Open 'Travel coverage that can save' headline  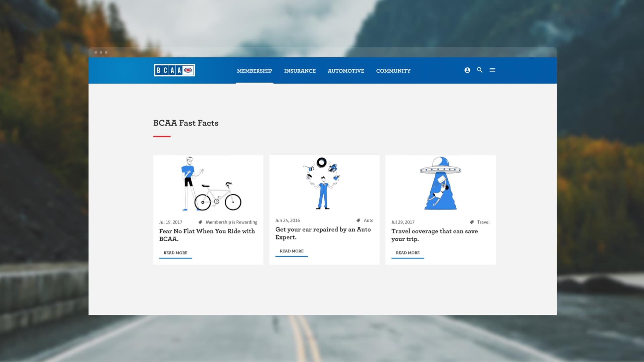434,235
